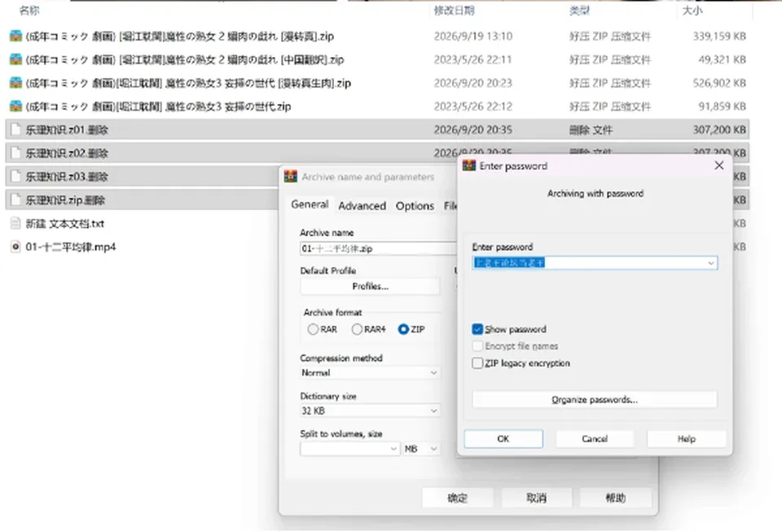Screen dimensions: 782x532
Task: Click the text document icon of 新建 文本文档.txt
Action: [x=16, y=223]
